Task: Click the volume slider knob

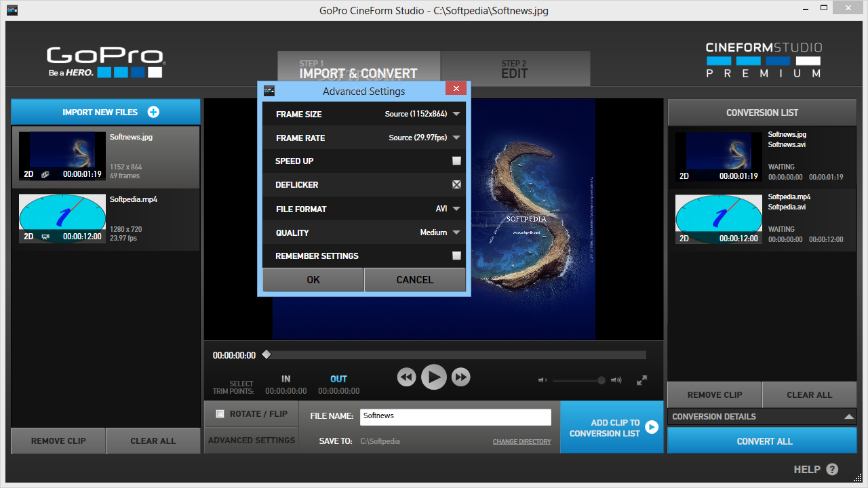Action: [601, 380]
